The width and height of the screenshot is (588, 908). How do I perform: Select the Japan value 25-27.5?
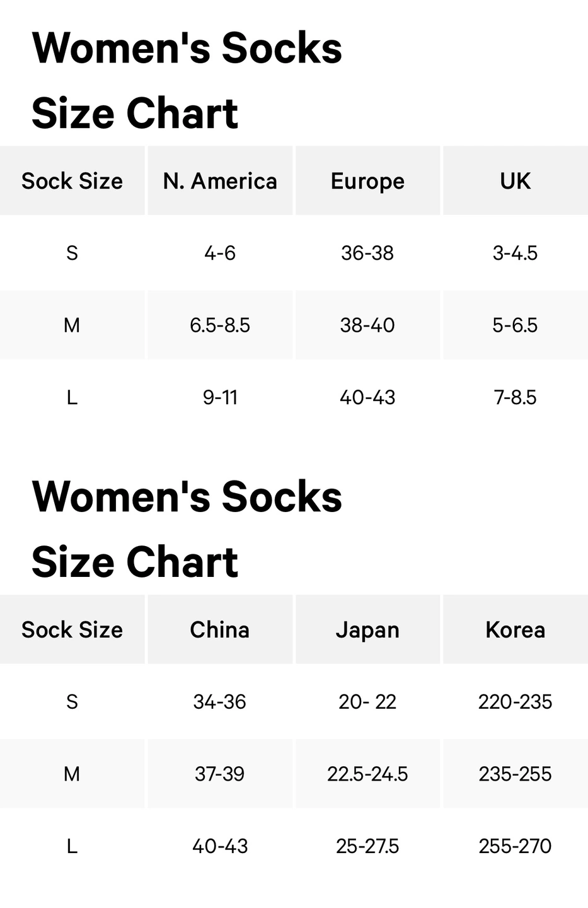click(367, 846)
